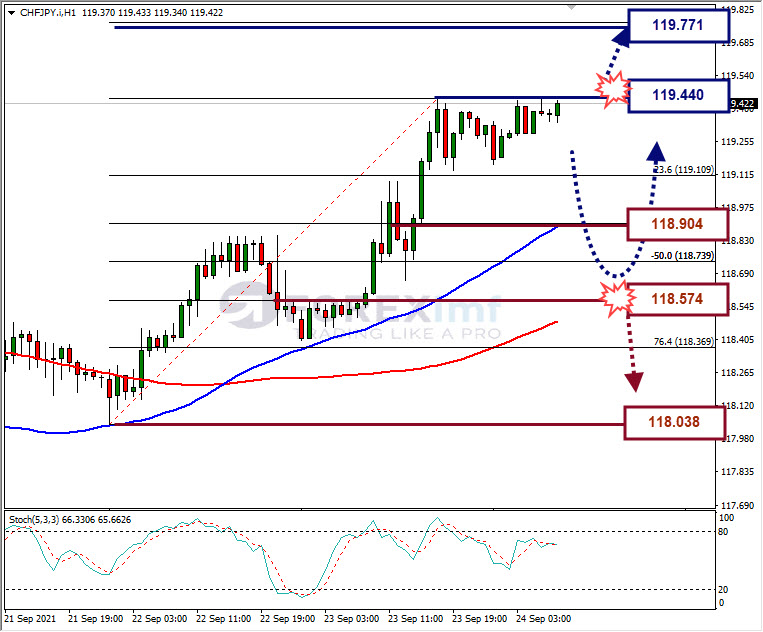Click the 21 Sep 19:00 time label

[x=95, y=619]
